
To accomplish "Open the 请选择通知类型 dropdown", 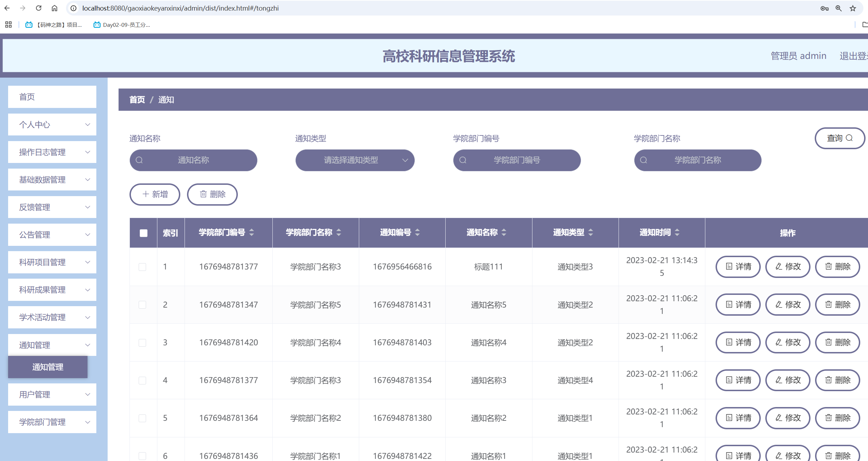I will [355, 160].
